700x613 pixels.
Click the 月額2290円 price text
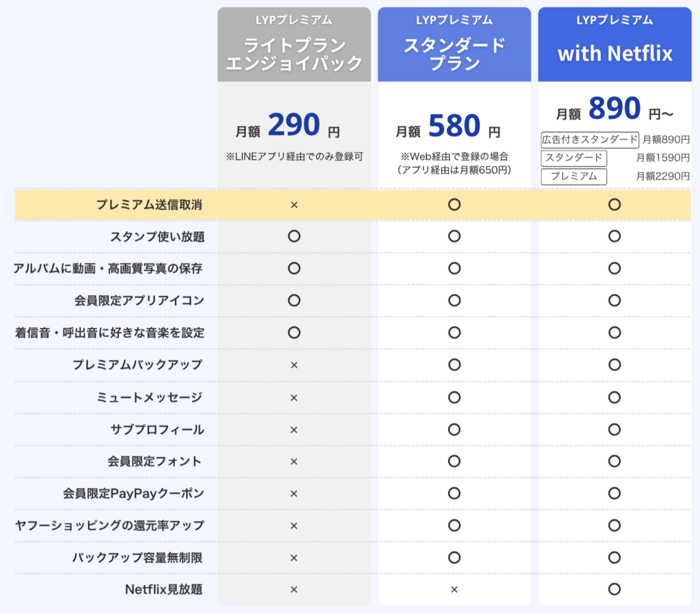(x=663, y=176)
